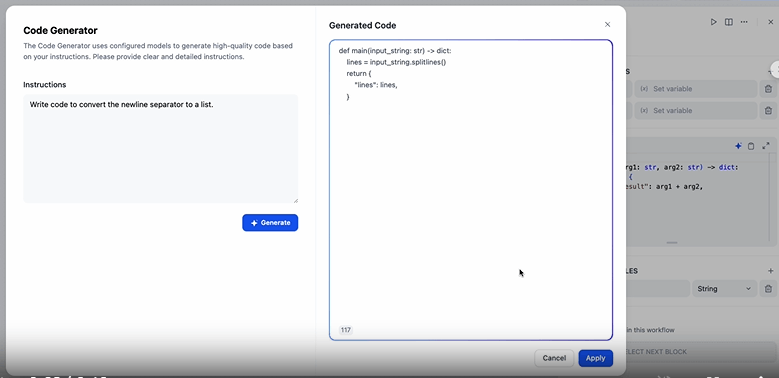Apply the generated code
779x378 pixels.
click(x=595, y=358)
